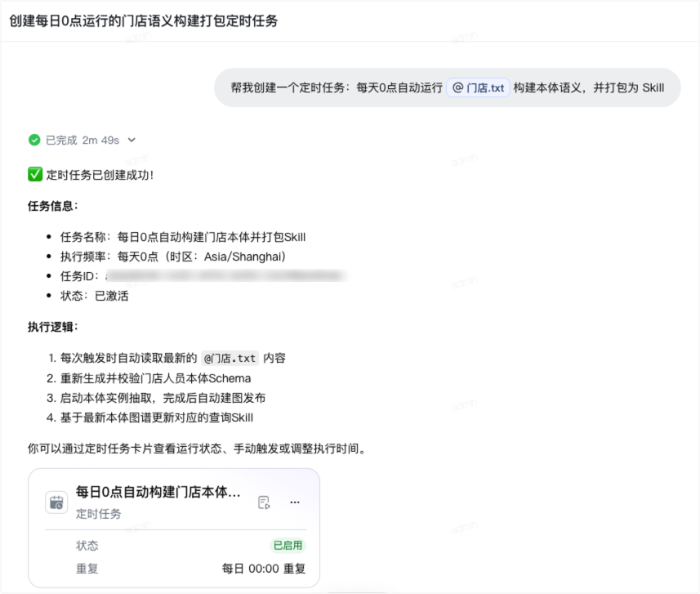Image resolution: width=700 pixels, height=594 pixels.
Task: Click the 每日 00:00 重复 schedule value
Action: pos(264,569)
